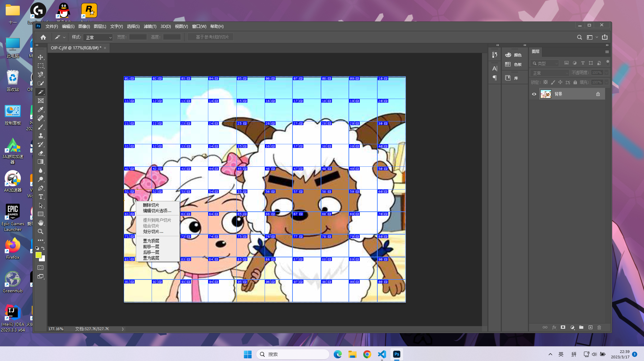Image resolution: width=644 pixels, height=361 pixels.
Task: Select the Rectangle shape tool
Action: coord(41,214)
